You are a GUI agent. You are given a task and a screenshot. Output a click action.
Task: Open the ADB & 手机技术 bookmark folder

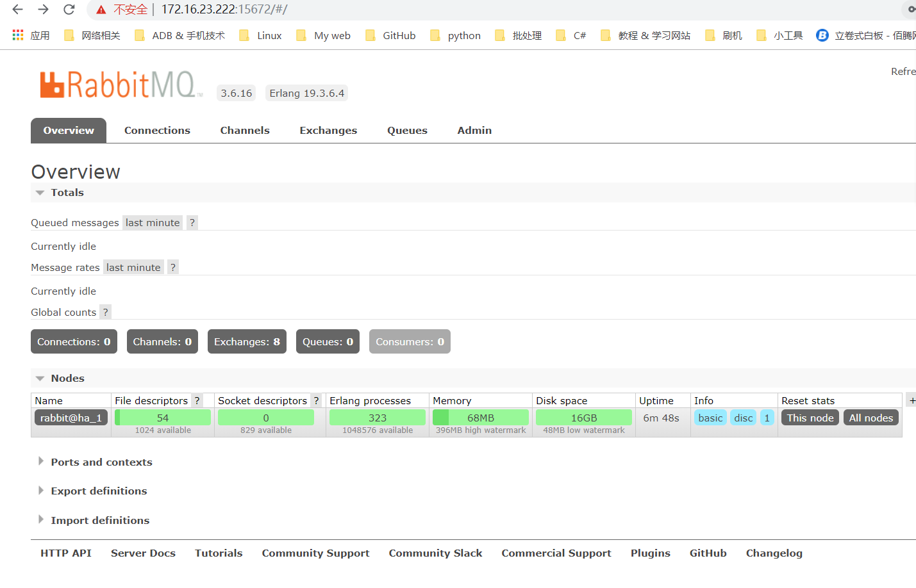(179, 35)
